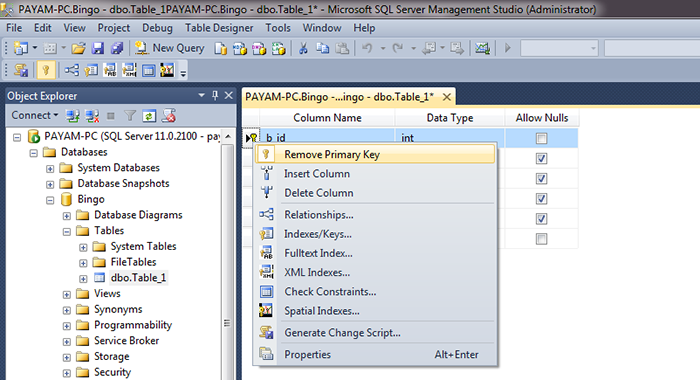
Task: Click the Generate Change Script toolbar icon
Action: tap(20, 70)
